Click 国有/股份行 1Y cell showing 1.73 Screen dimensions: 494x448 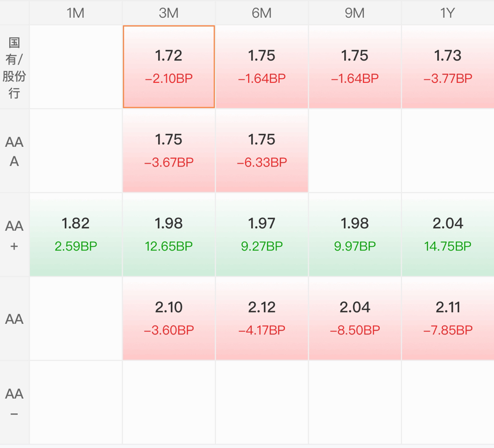(448, 67)
